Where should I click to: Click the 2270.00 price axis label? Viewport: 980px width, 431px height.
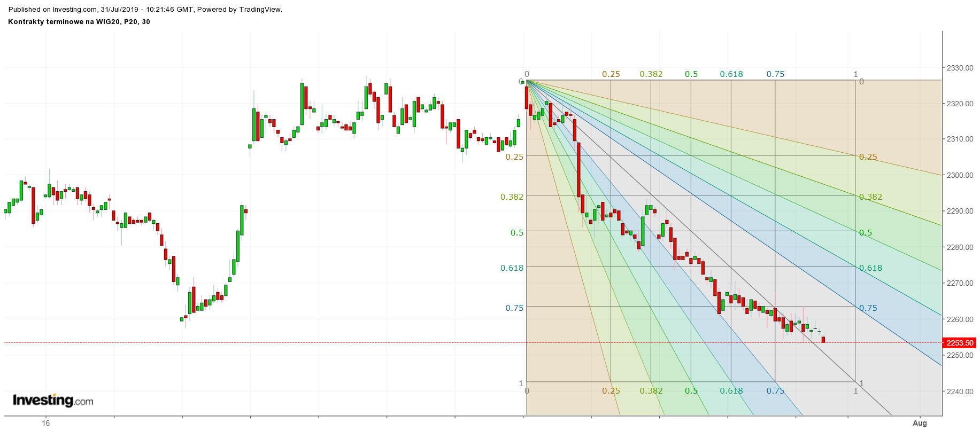click(960, 283)
